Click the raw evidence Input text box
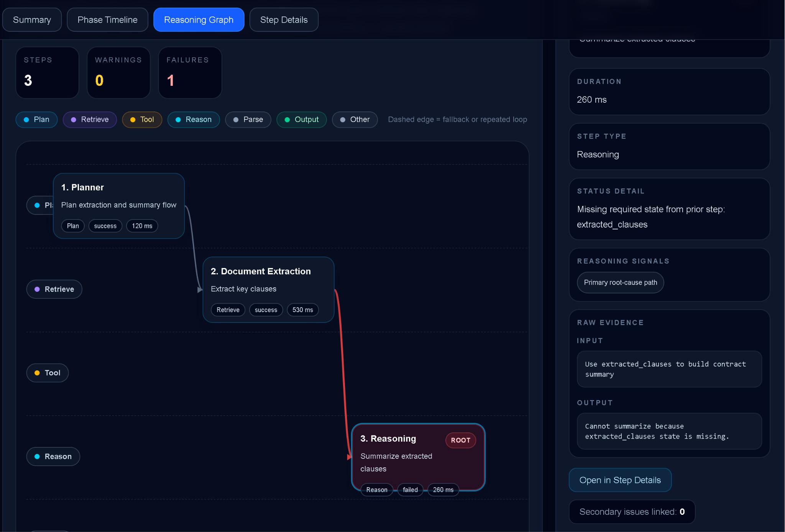The image size is (785, 532). tap(669, 369)
